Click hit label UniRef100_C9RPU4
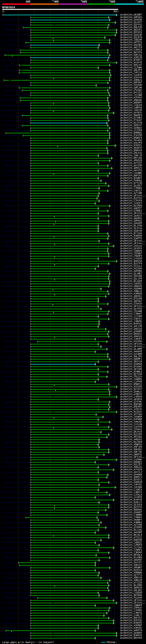 pos(131,108)
